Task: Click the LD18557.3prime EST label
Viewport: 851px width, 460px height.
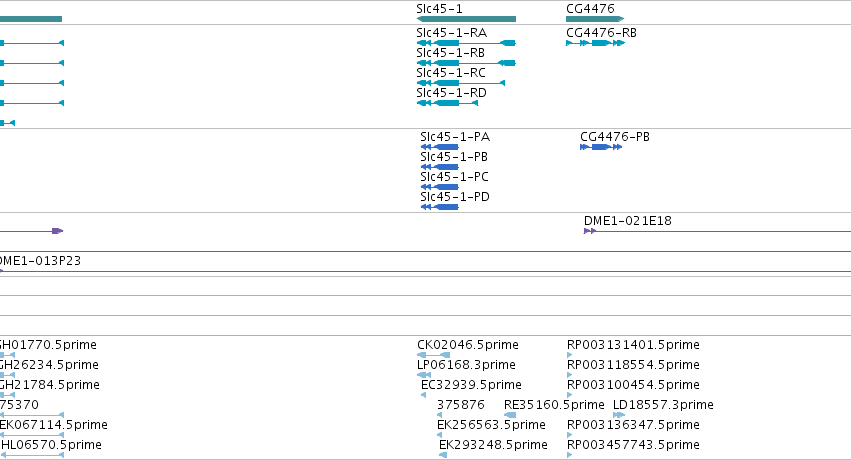Action: [x=663, y=406]
